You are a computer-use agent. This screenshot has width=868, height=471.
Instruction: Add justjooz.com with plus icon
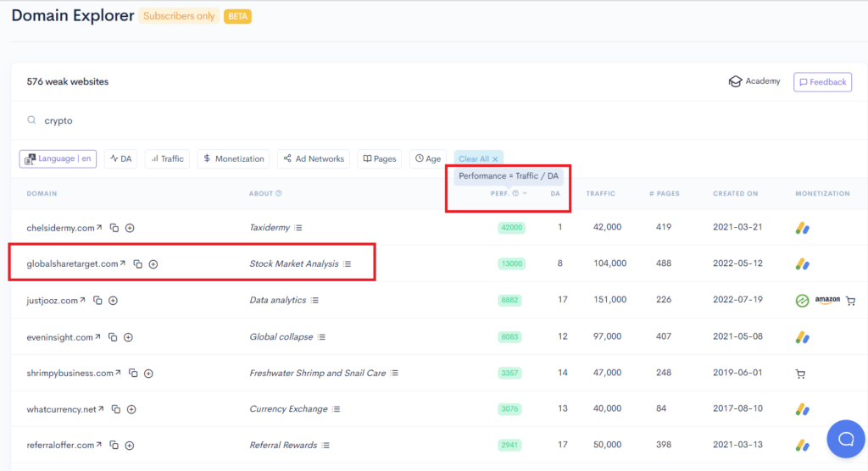click(113, 301)
